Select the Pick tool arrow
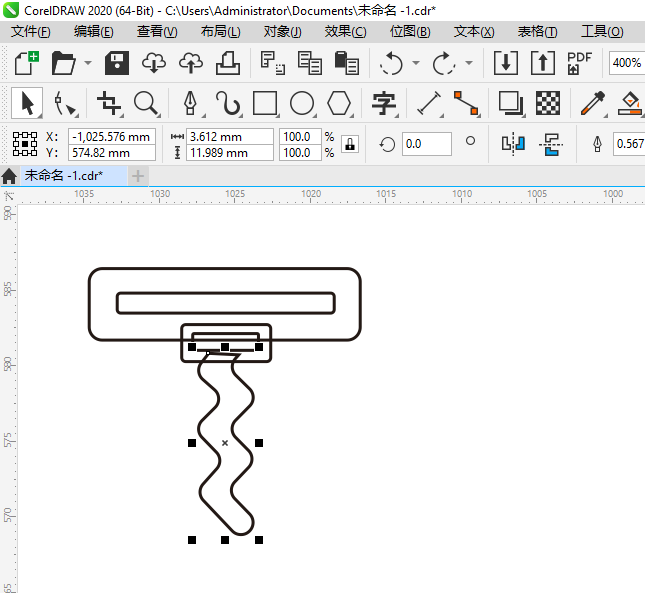The height and width of the screenshot is (593, 645). pyautogui.click(x=27, y=103)
